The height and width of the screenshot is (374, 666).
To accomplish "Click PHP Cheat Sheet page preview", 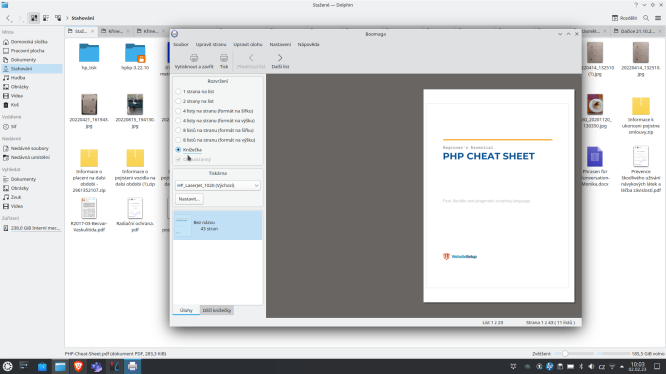I will pos(499,196).
